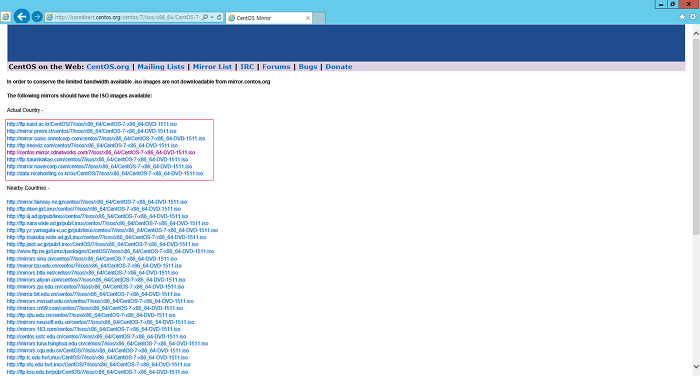Click the visited centos.mirror.cdnetworks.com ISO link

pyautogui.click(x=101, y=152)
